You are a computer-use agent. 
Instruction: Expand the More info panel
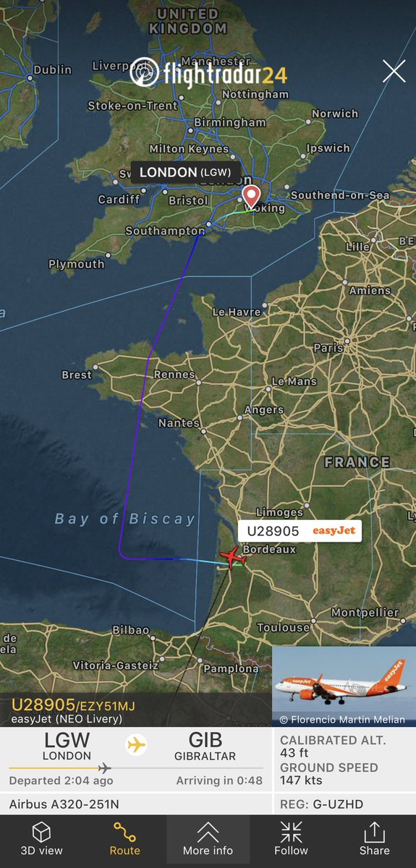click(x=208, y=839)
